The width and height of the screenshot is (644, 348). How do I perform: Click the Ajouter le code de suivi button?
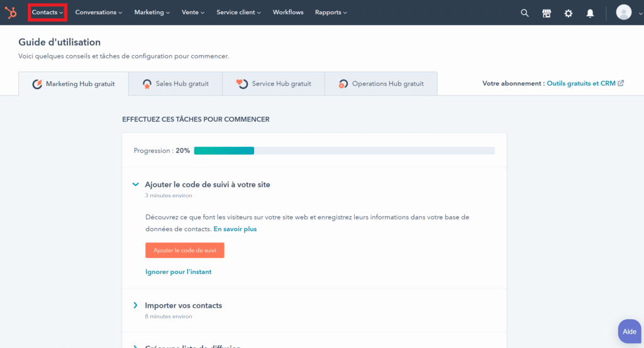click(x=185, y=251)
